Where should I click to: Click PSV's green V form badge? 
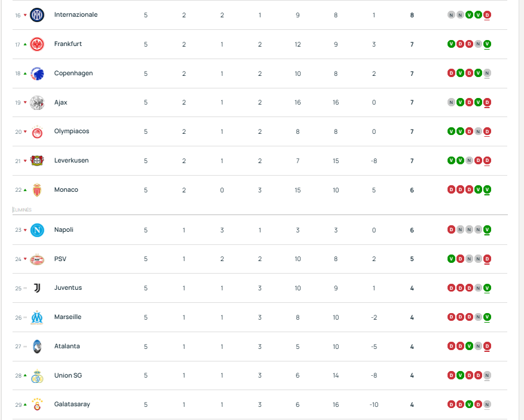(452, 259)
